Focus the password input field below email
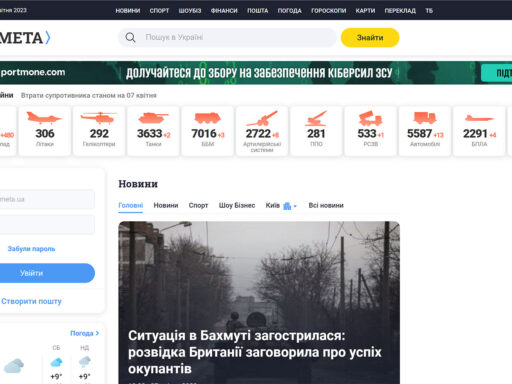Image resolution: width=512 pixels, height=384 pixels. coord(47,224)
